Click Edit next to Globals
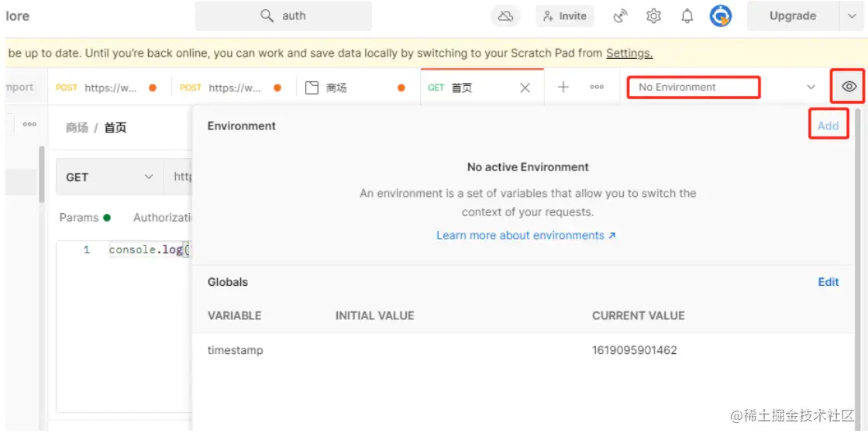The image size is (868, 437). pos(828,282)
